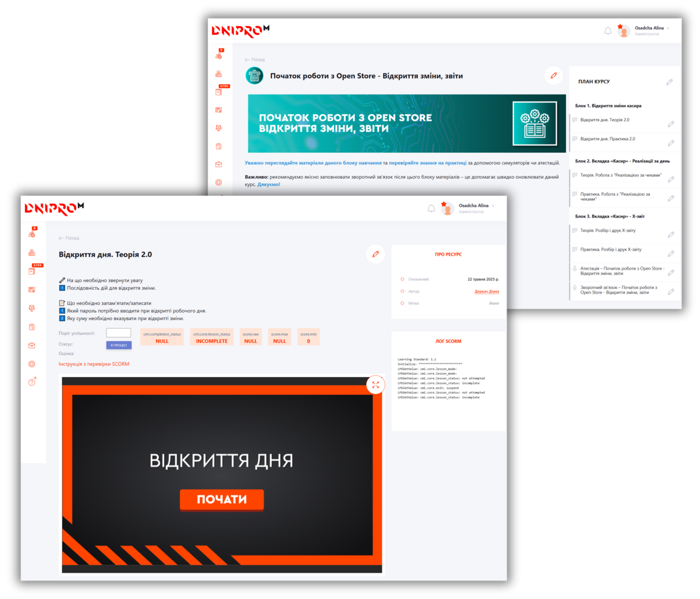The width and height of the screenshot is (700, 599).
Task: Click the round edit pencil next to the course title
Action: coord(553,76)
